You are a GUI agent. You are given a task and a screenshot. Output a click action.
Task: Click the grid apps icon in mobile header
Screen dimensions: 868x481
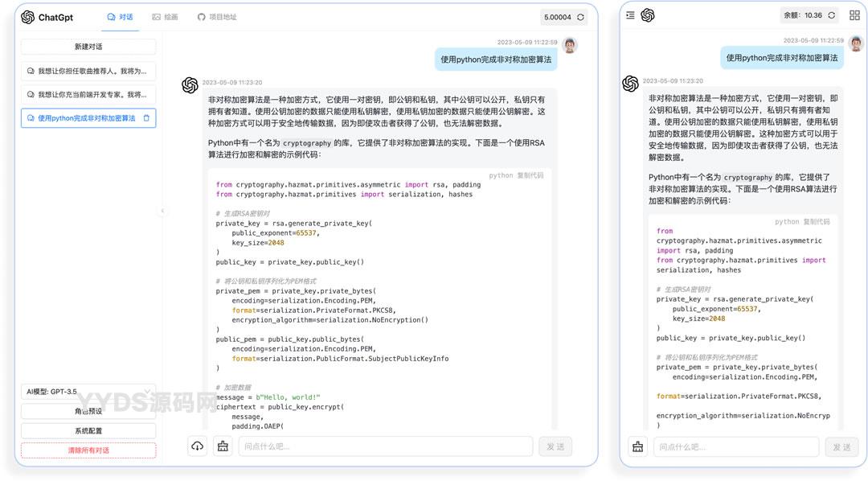(x=853, y=15)
